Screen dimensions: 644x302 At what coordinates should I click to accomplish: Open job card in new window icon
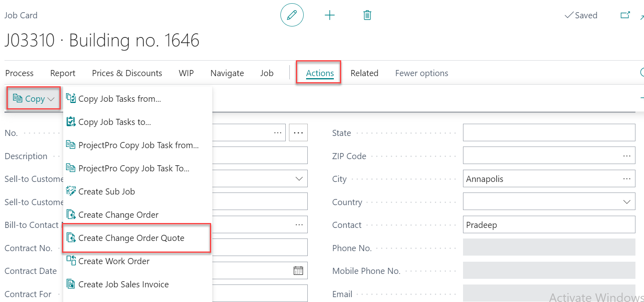pyautogui.click(x=625, y=15)
